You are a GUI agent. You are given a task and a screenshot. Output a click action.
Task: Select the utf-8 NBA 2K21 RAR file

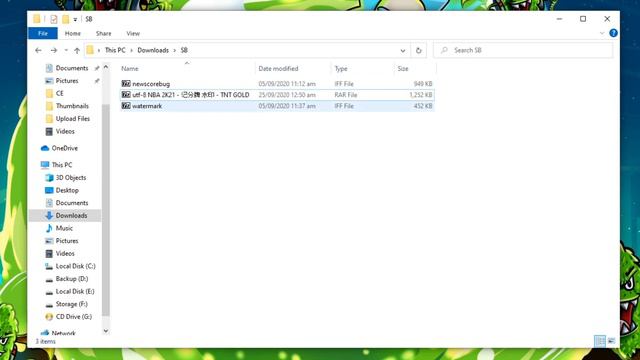[277, 95]
